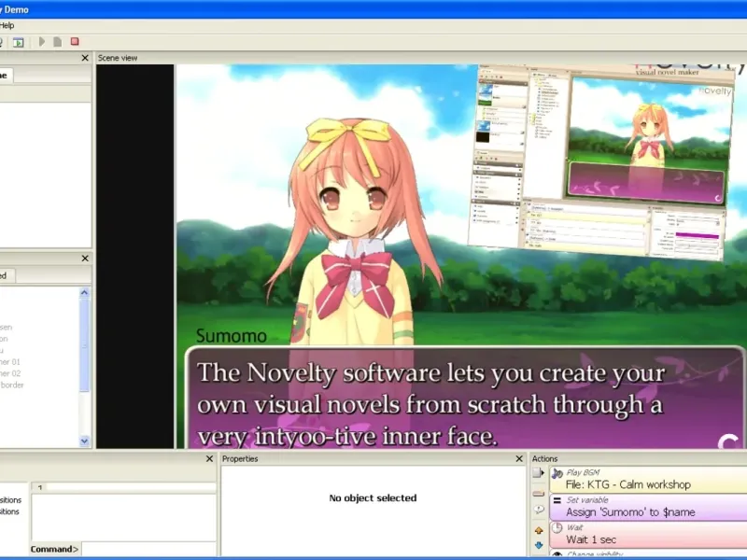Click the Play BGM music note icon

tap(557, 473)
